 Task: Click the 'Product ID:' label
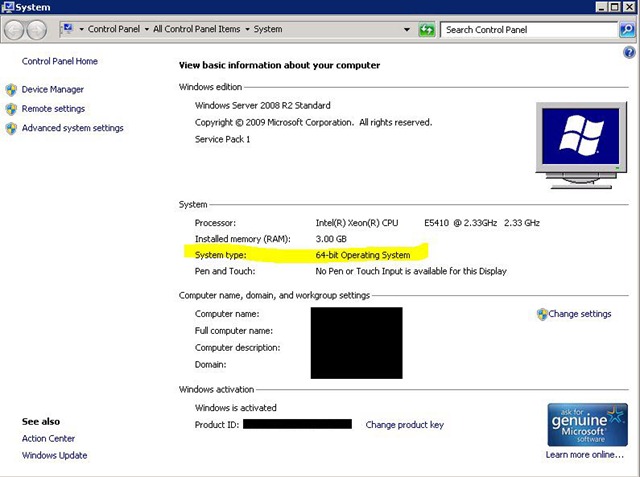(x=217, y=425)
